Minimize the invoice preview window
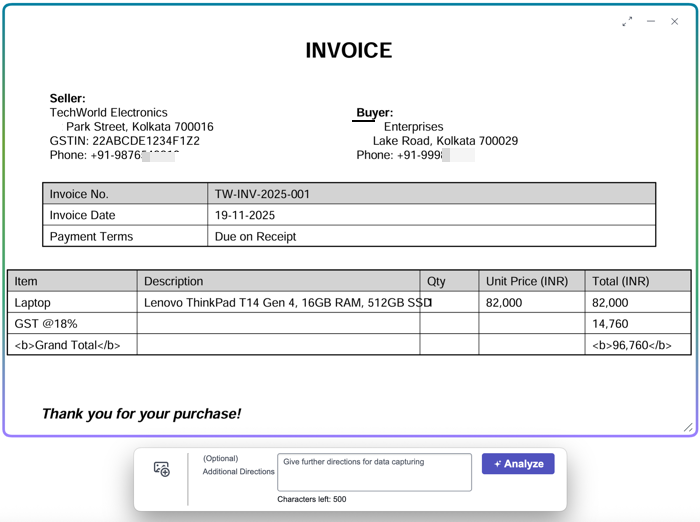The image size is (700, 522). tap(651, 21)
